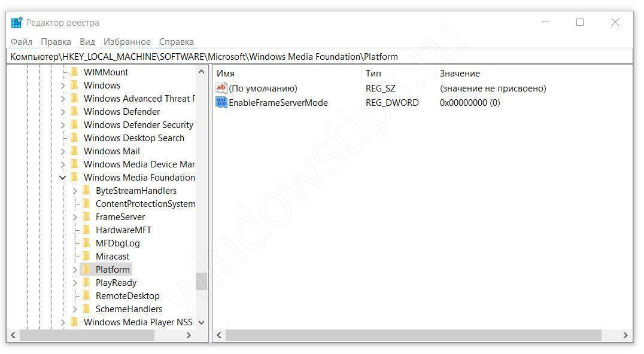Viewport: 644px width, 354px height.
Task: Click the WIMMount folder icon
Action: tap(74, 72)
